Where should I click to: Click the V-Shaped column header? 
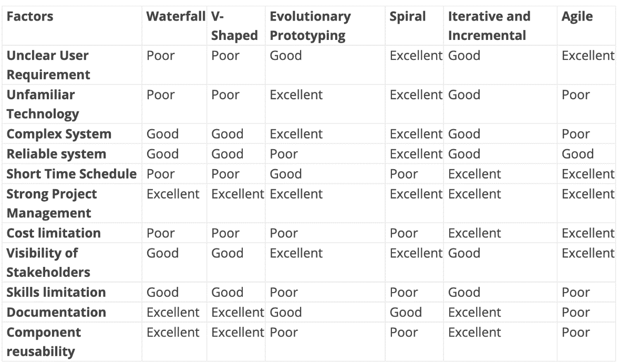pyautogui.click(x=234, y=26)
